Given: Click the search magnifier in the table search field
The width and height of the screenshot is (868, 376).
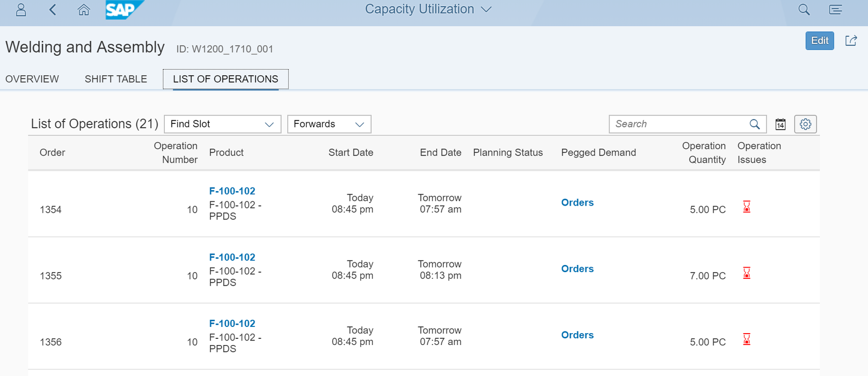Looking at the screenshot, I should (x=754, y=124).
